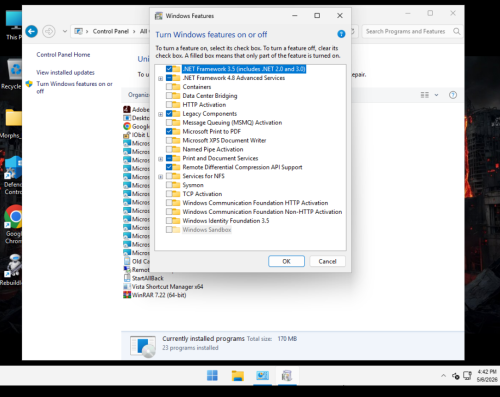Image resolution: width=500 pixels, height=397 pixels.
Task: Expand the Legacy Components node
Action: tap(161, 114)
